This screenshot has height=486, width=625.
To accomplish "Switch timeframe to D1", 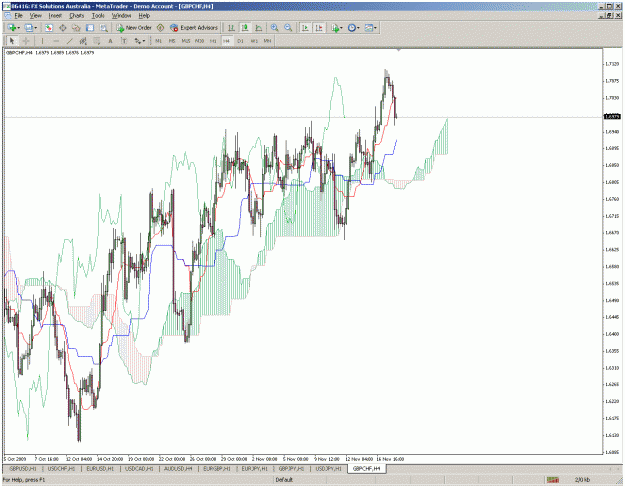I will point(240,41).
